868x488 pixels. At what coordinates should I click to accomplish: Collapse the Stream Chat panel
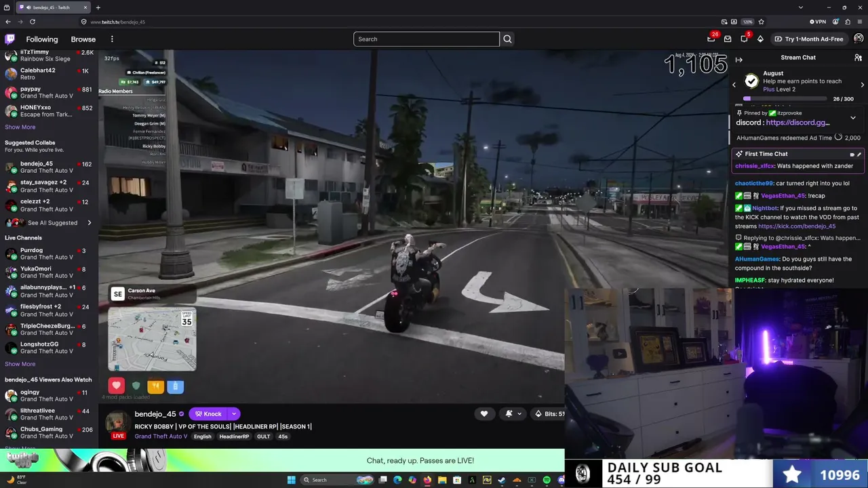point(739,60)
